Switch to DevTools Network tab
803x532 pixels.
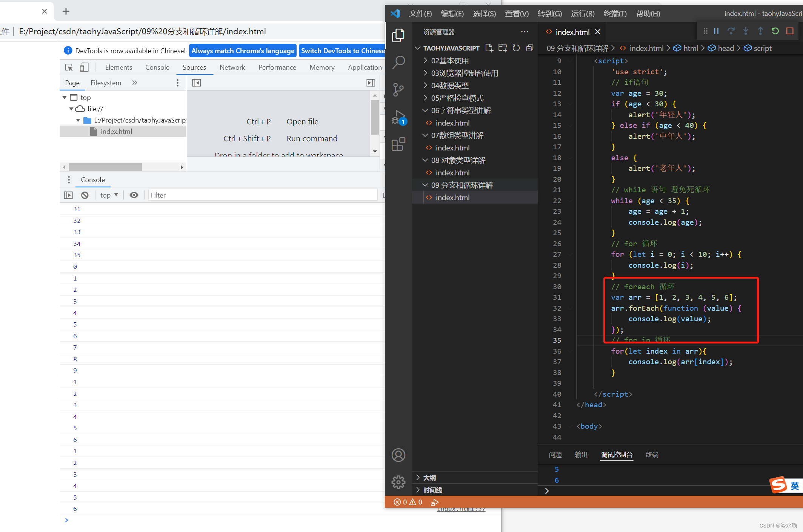232,67
